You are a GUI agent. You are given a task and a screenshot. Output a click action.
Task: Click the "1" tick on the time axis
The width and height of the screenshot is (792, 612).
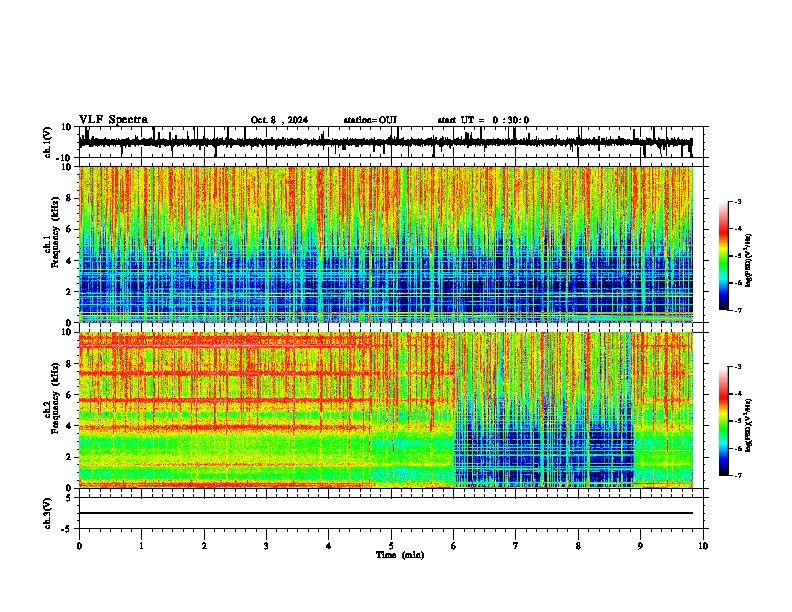click(141, 546)
